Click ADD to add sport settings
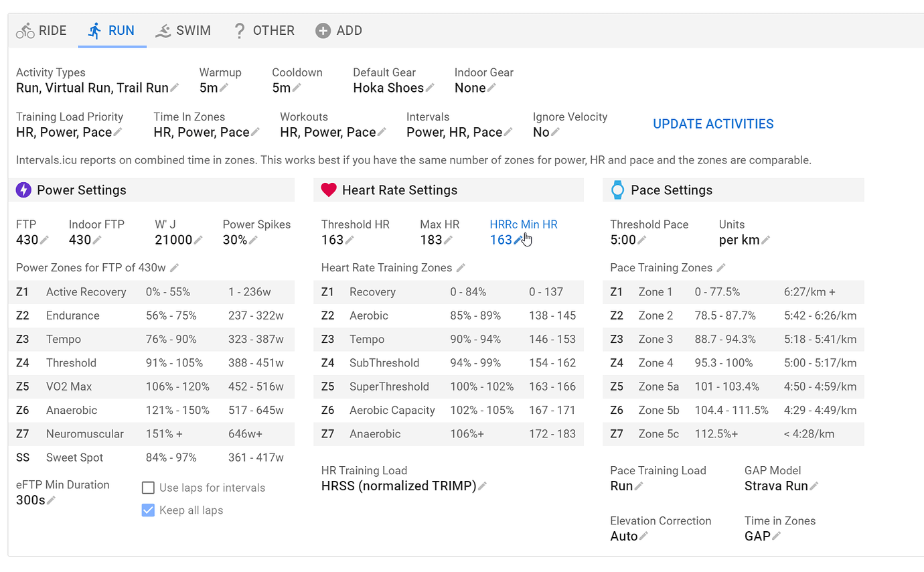The height and width of the screenshot is (572, 924). coord(339,31)
